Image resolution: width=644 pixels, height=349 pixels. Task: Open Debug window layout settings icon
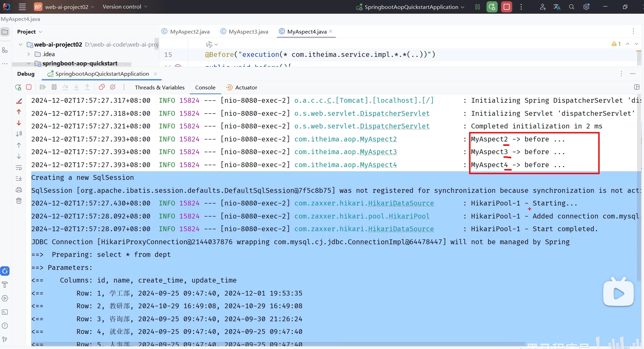tap(637, 87)
